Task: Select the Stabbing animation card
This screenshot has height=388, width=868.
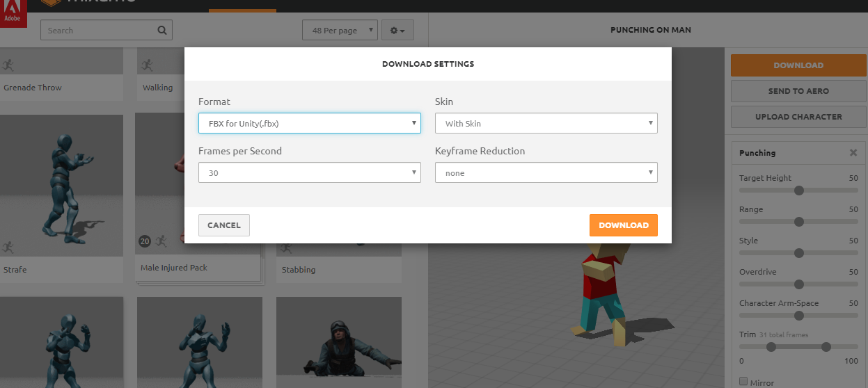Action: coord(339,263)
